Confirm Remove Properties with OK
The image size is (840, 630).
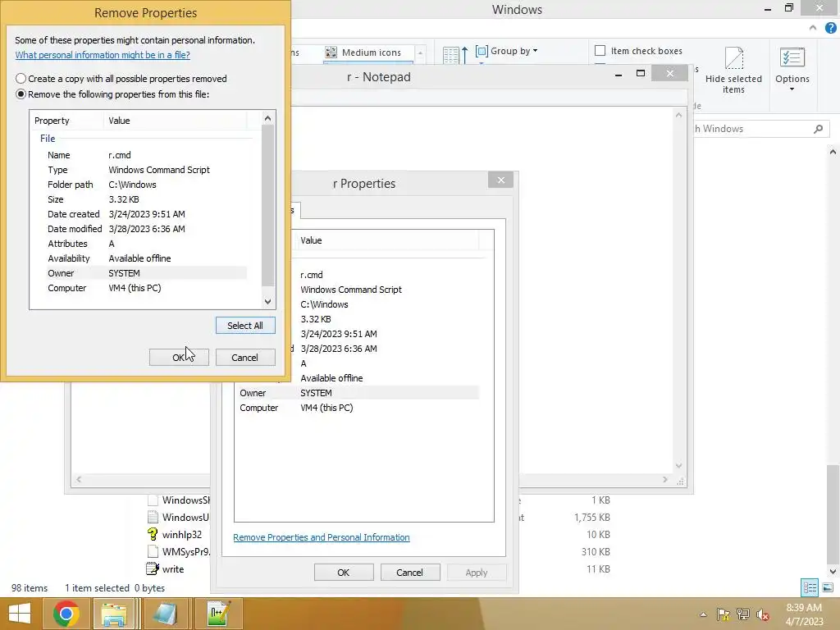click(179, 358)
